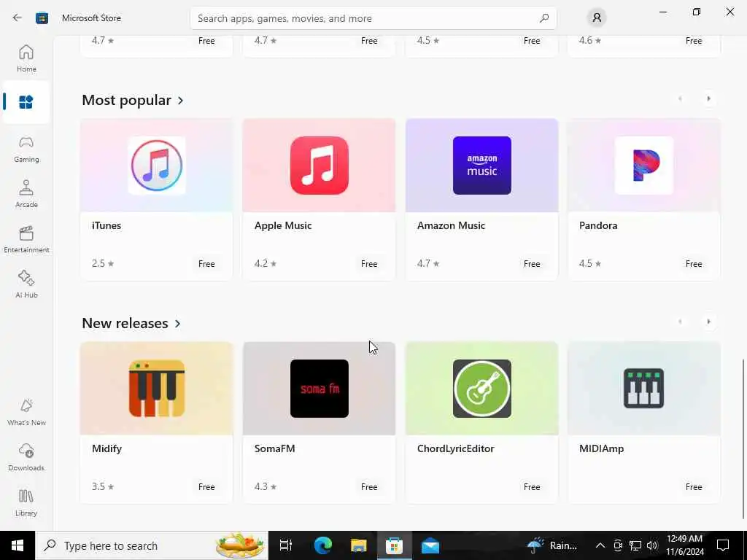Open the weather Rain widget

(x=551, y=545)
